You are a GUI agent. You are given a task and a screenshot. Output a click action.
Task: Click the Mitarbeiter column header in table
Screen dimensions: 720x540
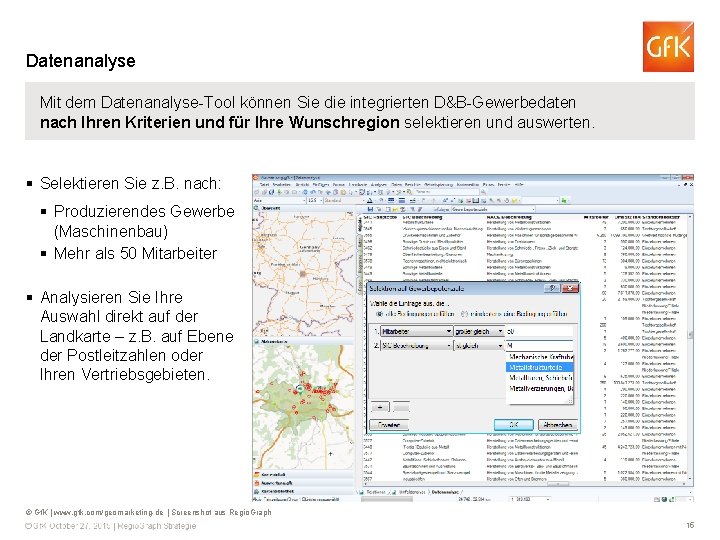[x=596, y=216]
